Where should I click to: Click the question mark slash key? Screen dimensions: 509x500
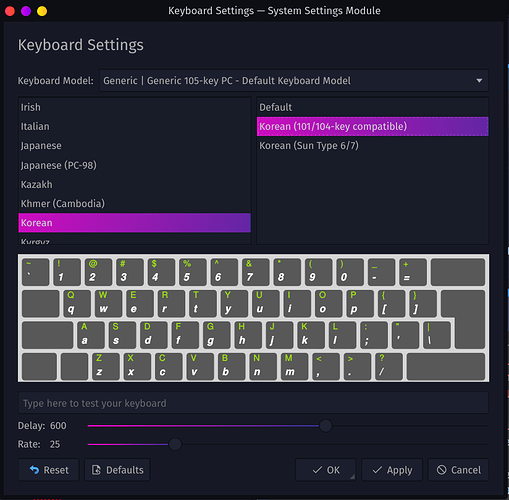click(x=389, y=366)
